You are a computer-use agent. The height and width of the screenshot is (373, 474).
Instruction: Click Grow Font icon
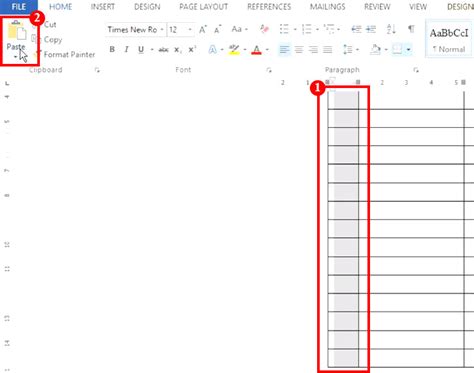(203, 30)
